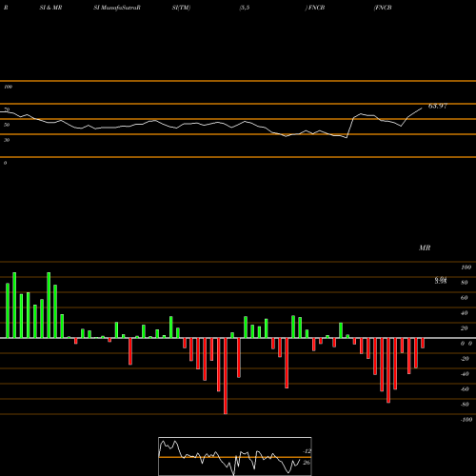Click the 80 label on the MR axis
Image resolution: width=476 pixels, height=476 pixels.
click(464, 283)
